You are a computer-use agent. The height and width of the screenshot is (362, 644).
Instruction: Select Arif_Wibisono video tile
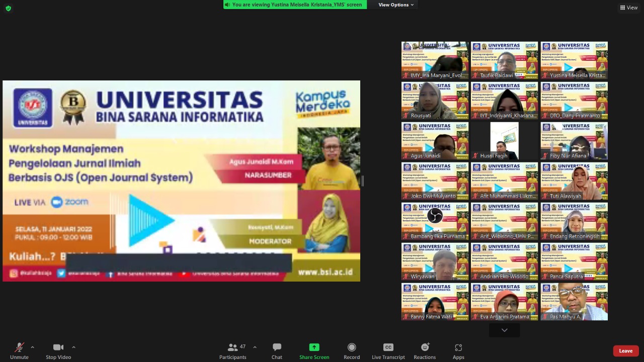click(x=504, y=221)
